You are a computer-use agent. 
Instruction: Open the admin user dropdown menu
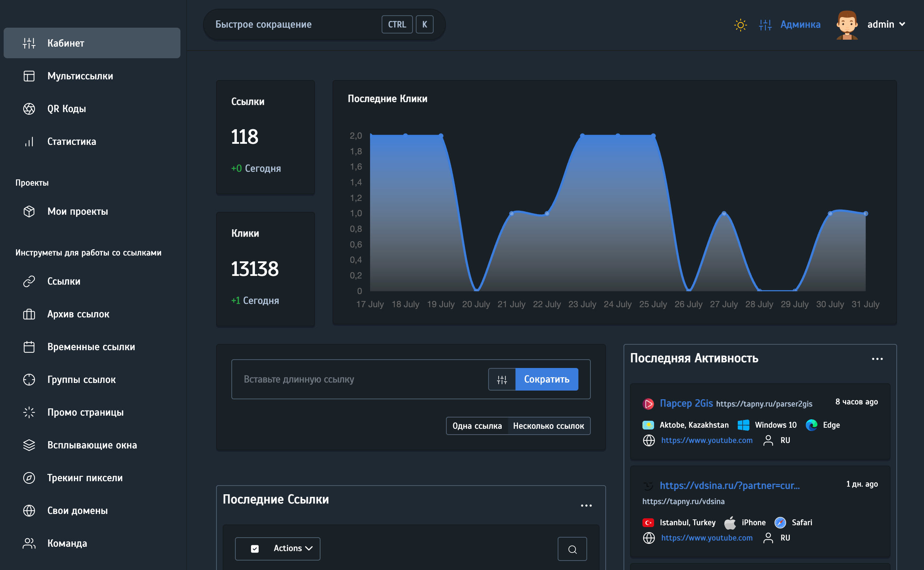pos(886,24)
